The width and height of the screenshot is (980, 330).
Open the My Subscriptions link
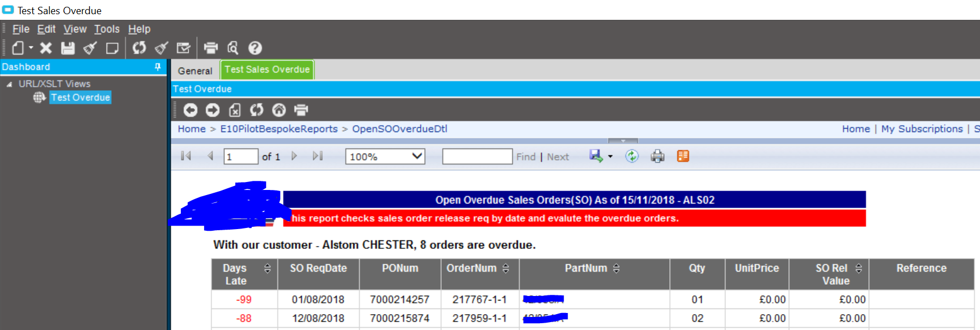[x=922, y=129]
